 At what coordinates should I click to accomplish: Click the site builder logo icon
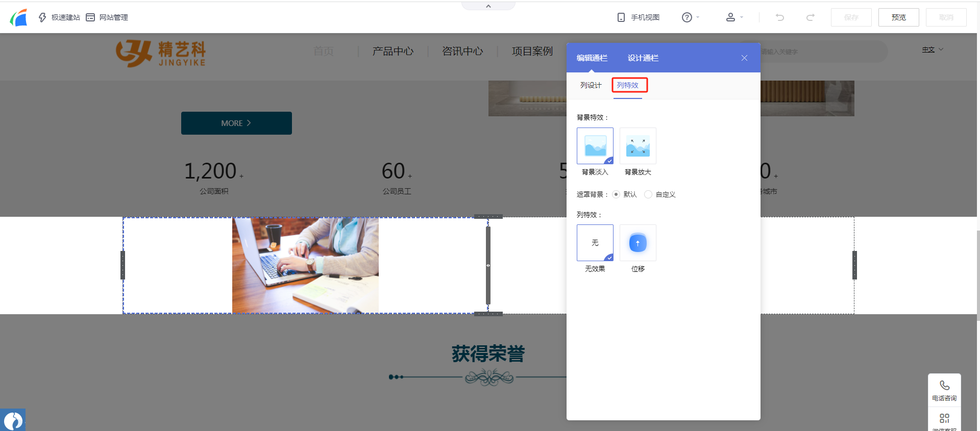click(x=18, y=17)
